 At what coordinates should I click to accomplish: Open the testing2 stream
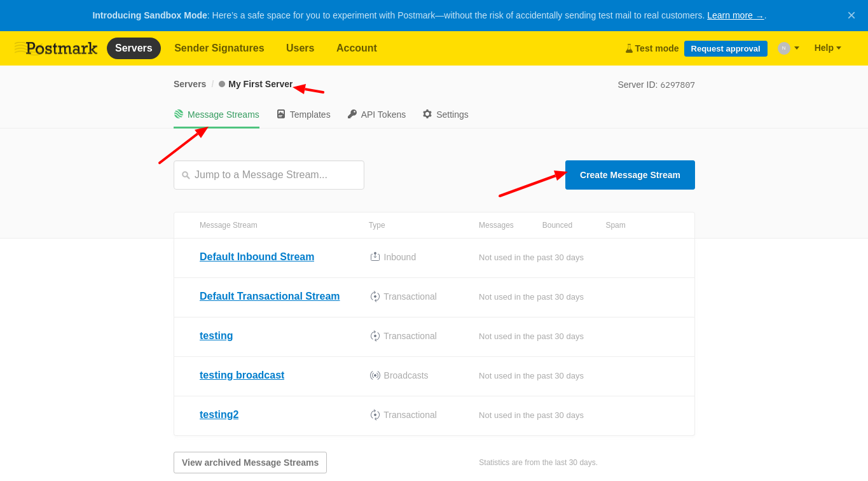coord(219,415)
